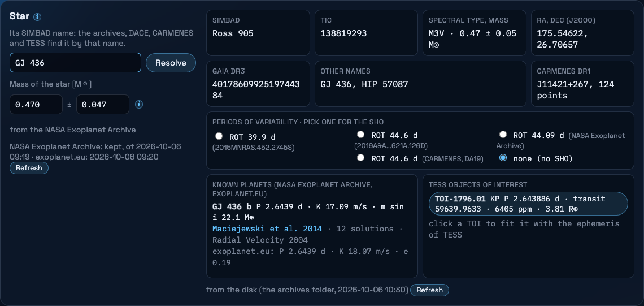
Task: Click the TESS Objects of Interest heading
Action: (x=478, y=185)
